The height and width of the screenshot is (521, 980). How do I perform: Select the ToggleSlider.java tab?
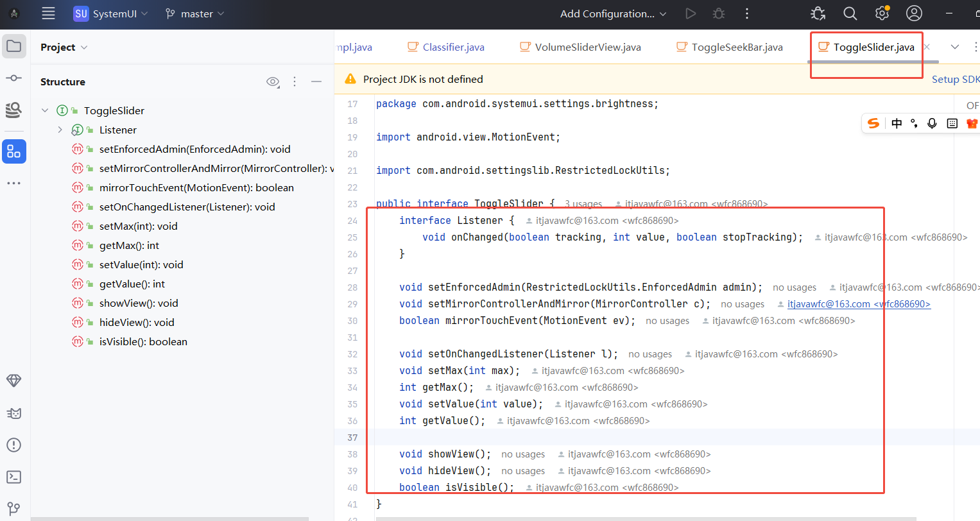[x=866, y=47]
